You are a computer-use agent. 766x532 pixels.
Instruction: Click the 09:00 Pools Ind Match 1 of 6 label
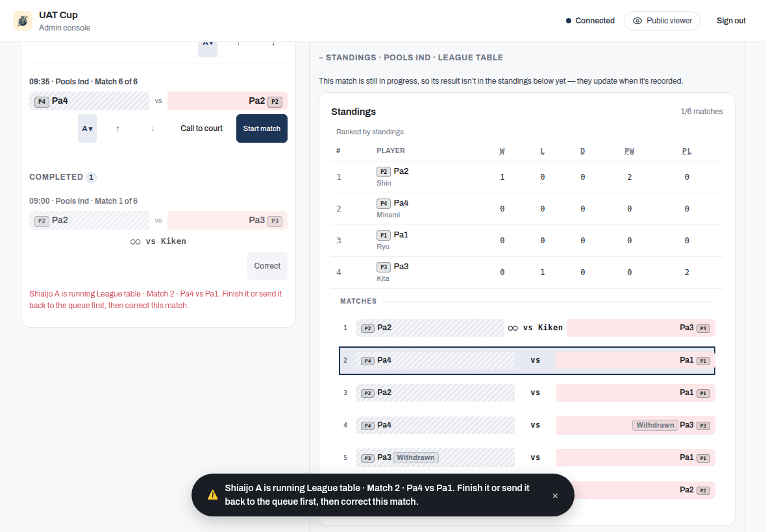[83, 201]
